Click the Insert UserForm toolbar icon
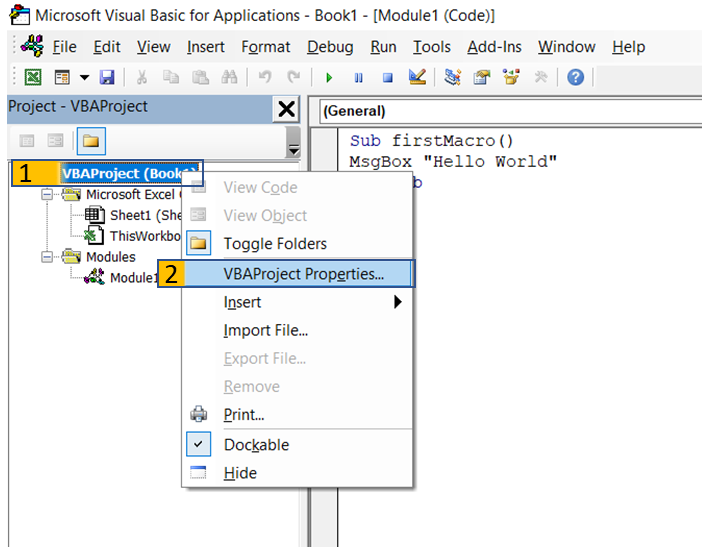This screenshot has height=547, width=702. (x=62, y=77)
